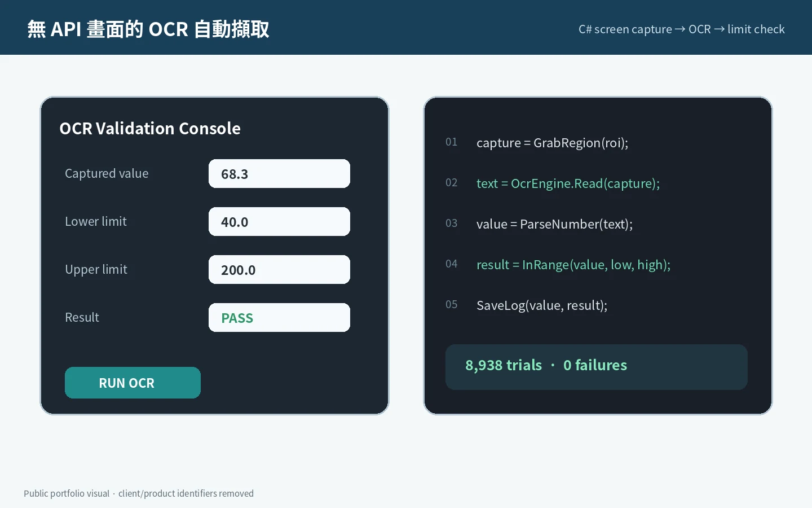Click the Lower limit label
This screenshot has height=508, width=812.
96,221
